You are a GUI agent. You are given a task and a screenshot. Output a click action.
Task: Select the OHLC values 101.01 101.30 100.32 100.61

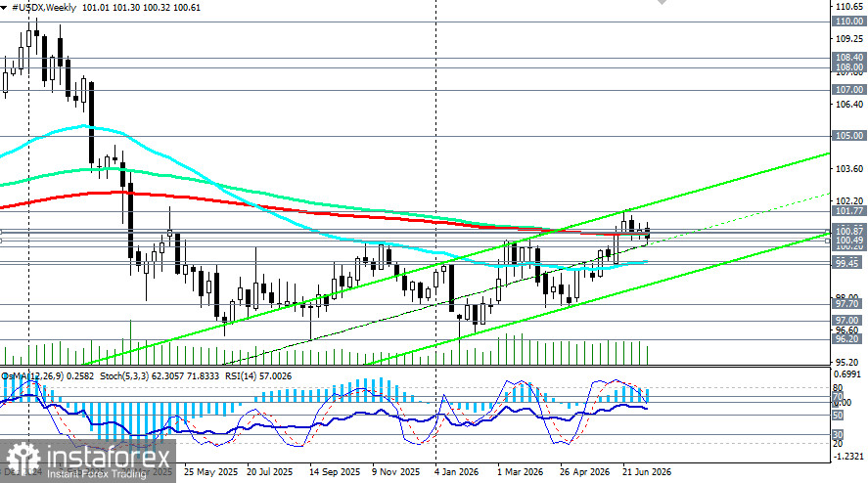coord(141,8)
